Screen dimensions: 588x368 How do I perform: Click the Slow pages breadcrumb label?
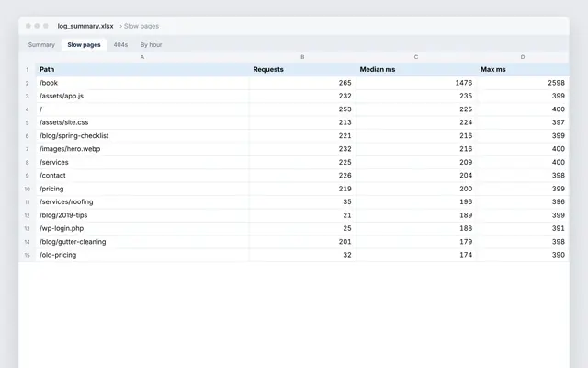pos(141,26)
